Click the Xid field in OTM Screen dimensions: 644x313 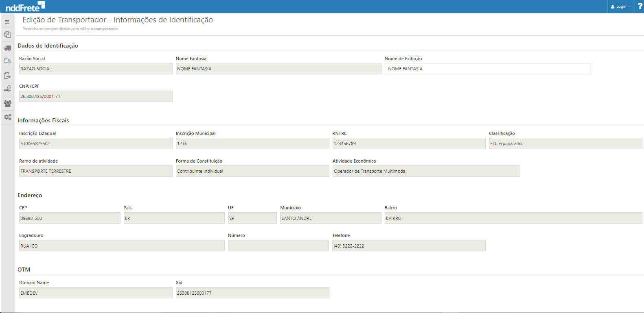(252, 293)
